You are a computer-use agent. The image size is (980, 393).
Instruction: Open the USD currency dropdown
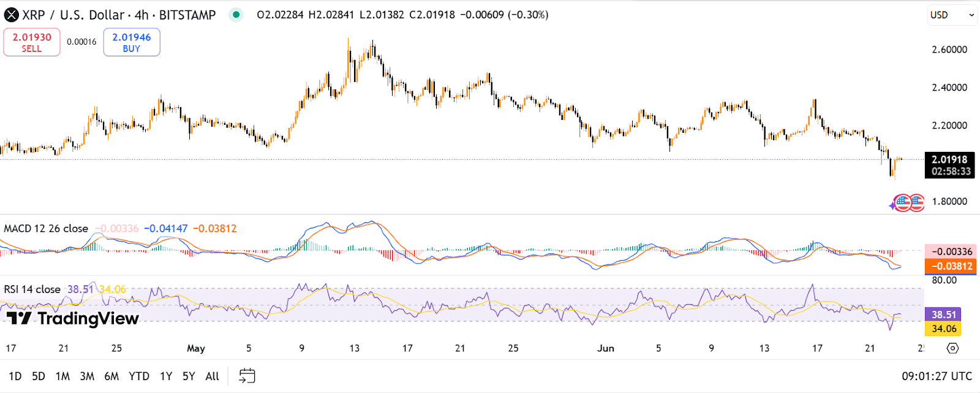(952, 15)
